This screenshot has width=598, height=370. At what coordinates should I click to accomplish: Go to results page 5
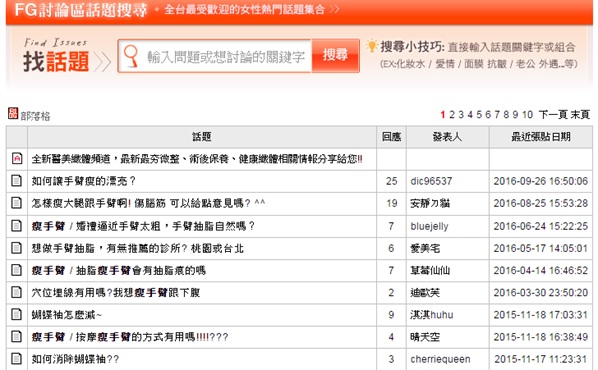coord(479,114)
